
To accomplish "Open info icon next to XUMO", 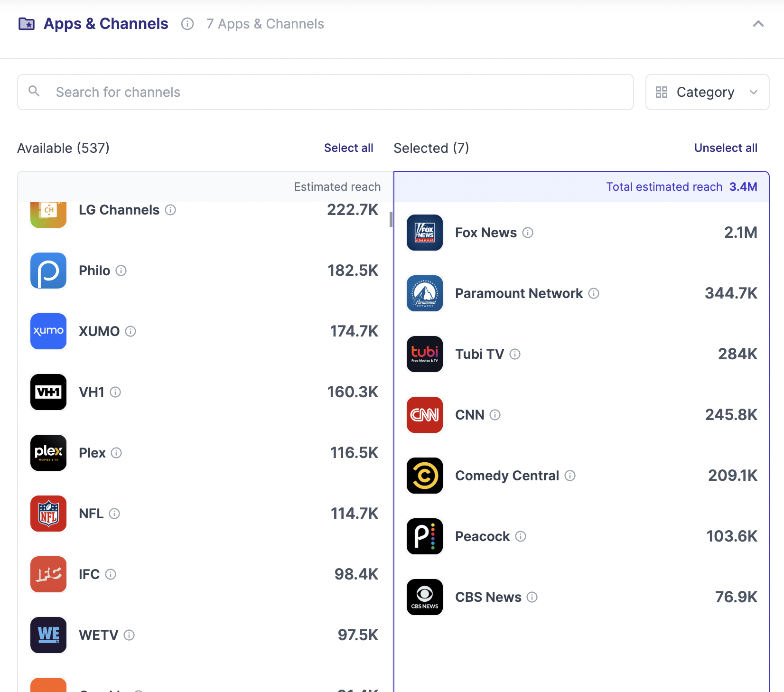I will (131, 331).
